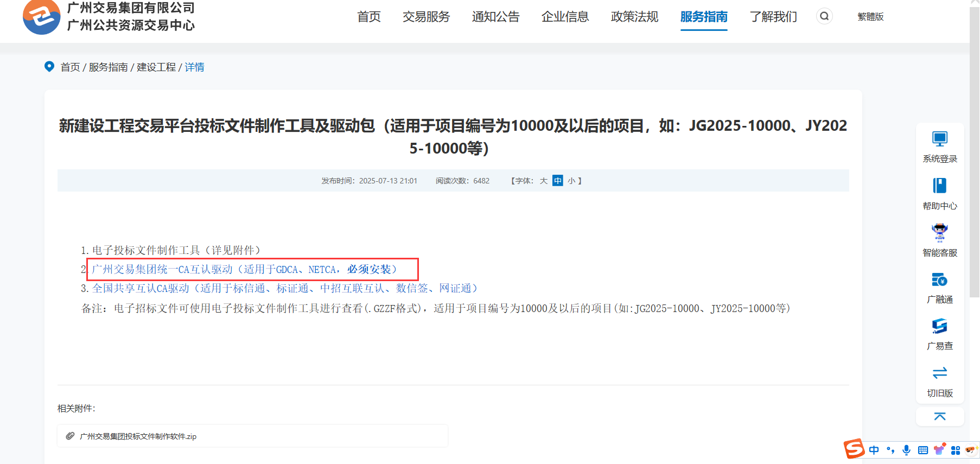Screen dimensions: 980x464
Task: Toggle IME punctuation mode button
Action: click(890, 450)
